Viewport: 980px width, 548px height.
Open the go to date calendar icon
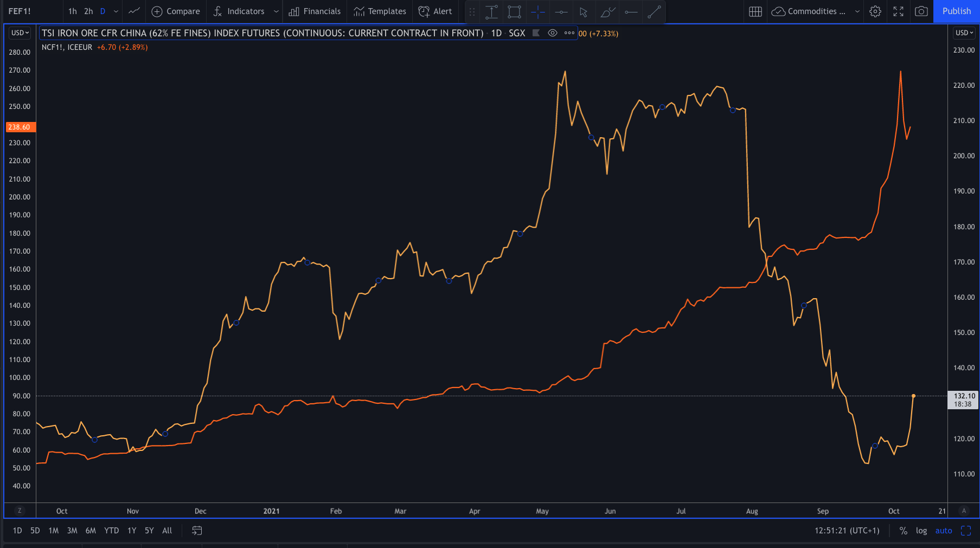pos(197,531)
